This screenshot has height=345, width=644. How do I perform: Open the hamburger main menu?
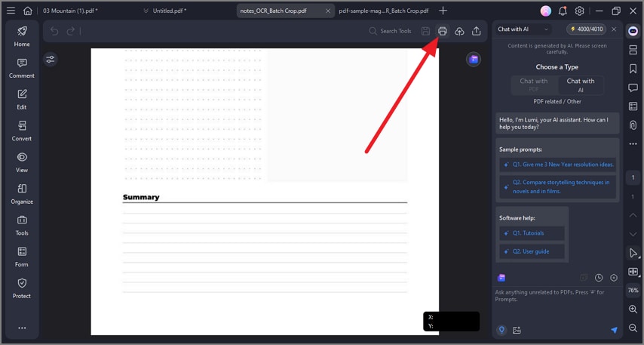(11, 11)
